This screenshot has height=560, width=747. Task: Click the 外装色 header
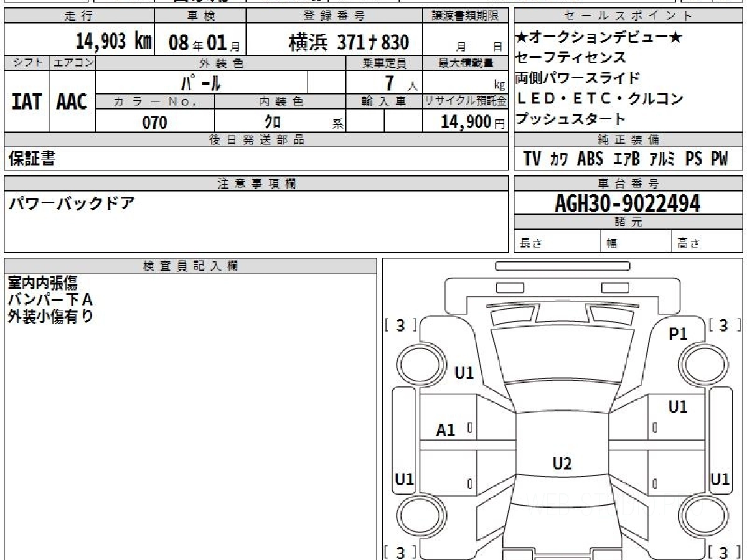tap(221, 63)
